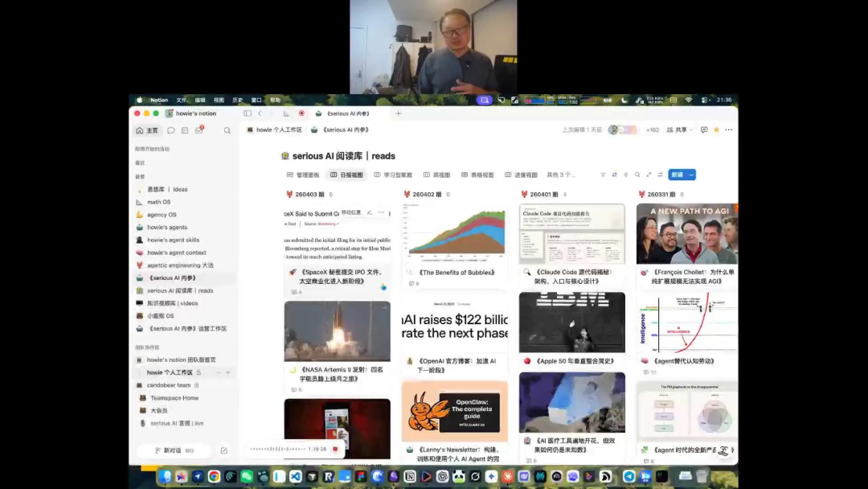The width and height of the screenshot is (868, 489).
Task: Click the red record icon in tab bar
Action: coord(301,113)
